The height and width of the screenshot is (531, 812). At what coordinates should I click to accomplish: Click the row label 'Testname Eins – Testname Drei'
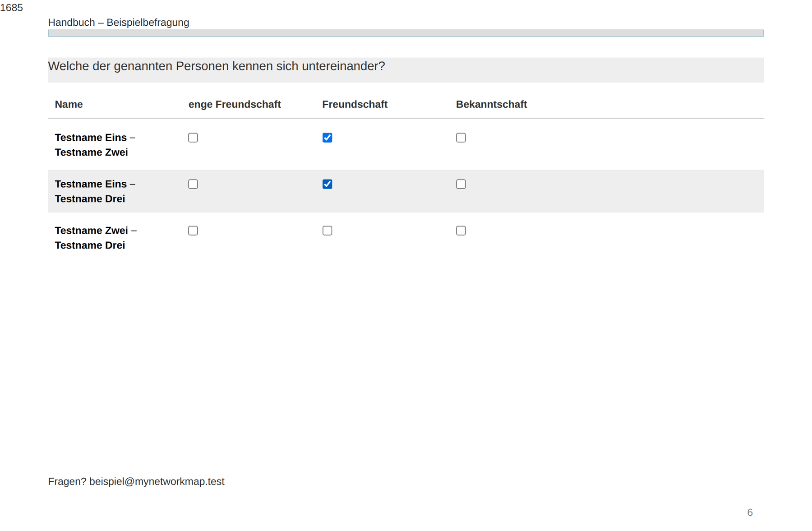(x=95, y=191)
